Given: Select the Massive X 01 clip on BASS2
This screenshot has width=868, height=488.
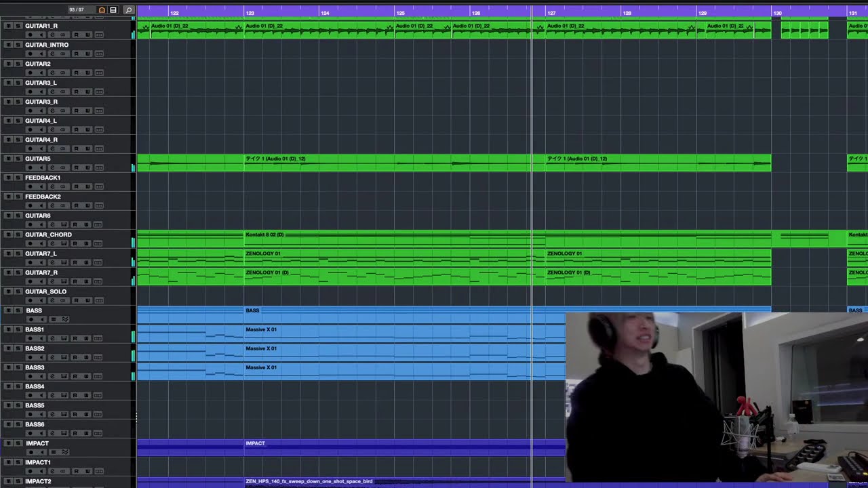Looking at the screenshot, I should pyautogui.click(x=405, y=353).
